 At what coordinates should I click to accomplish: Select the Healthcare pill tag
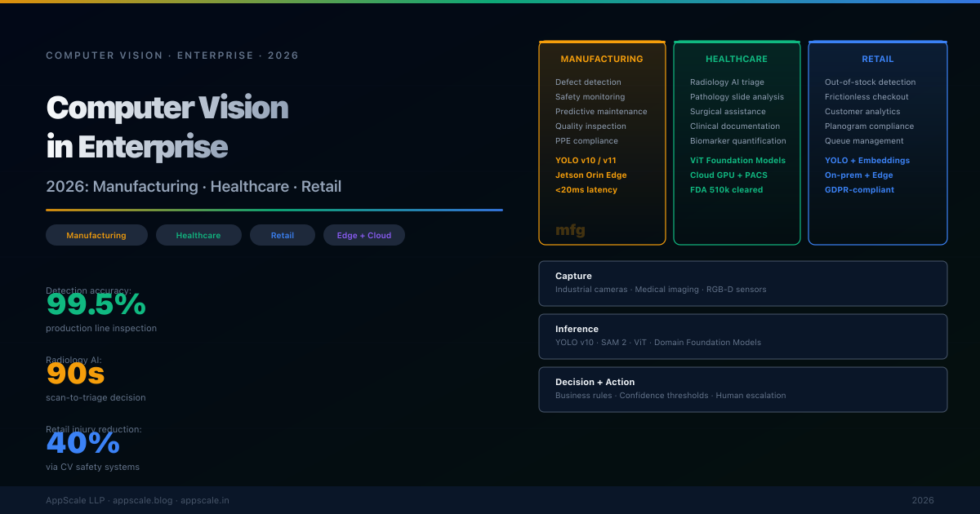[198, 235]
